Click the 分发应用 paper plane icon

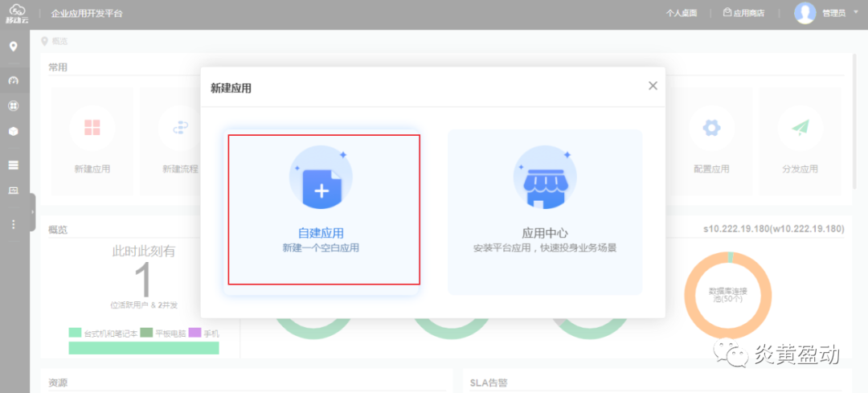tap(800, 128)
